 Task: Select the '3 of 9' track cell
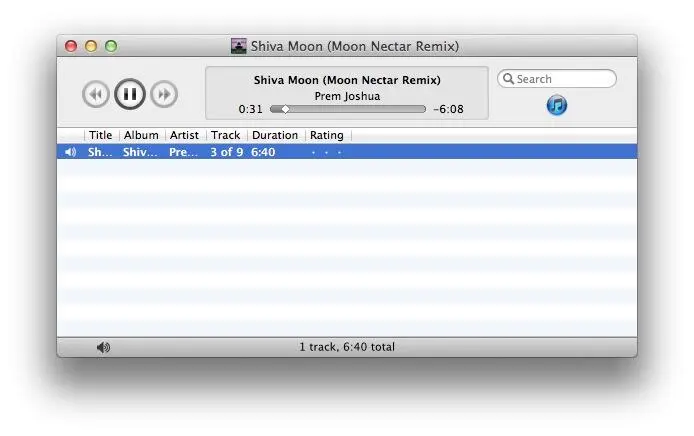(x=226, y=152)
